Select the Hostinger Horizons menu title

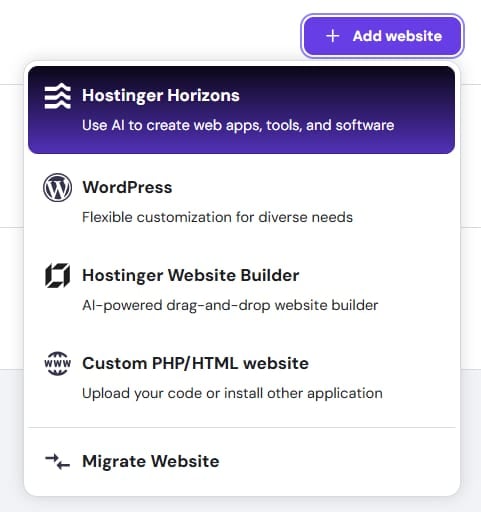161,95
